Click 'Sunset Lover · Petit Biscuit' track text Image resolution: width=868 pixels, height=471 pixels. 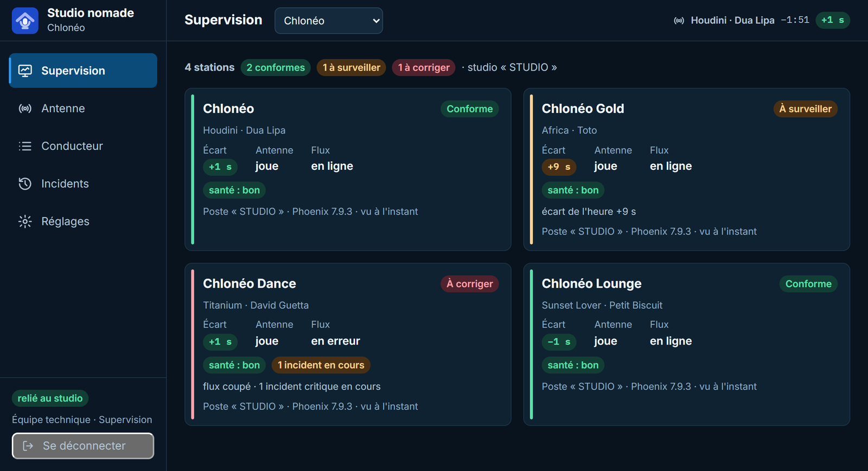point(602,305)
